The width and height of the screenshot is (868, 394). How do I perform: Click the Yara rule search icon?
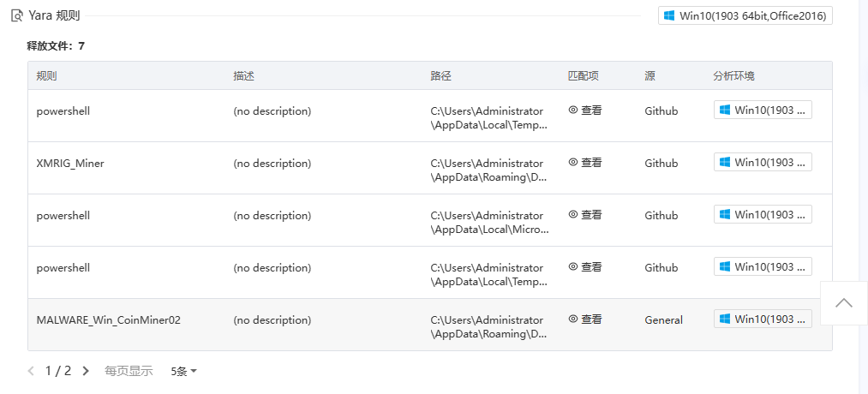tap(16, 15)
